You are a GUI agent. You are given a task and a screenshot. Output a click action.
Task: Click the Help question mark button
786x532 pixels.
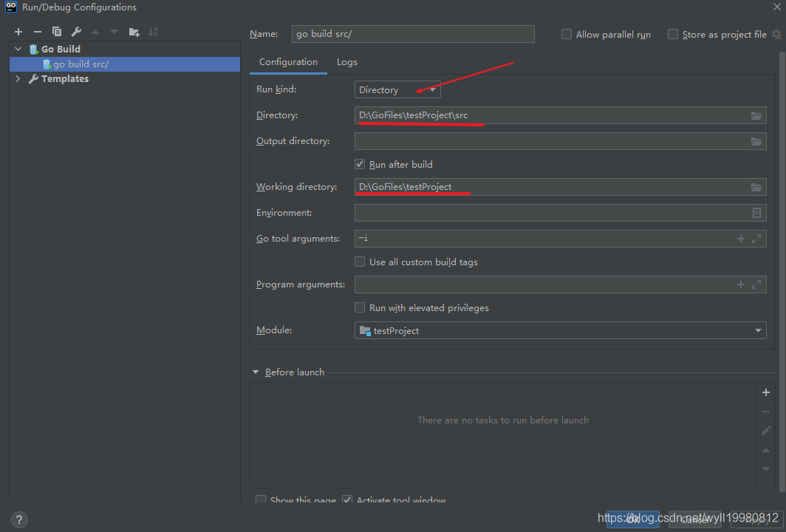[20, 519]
